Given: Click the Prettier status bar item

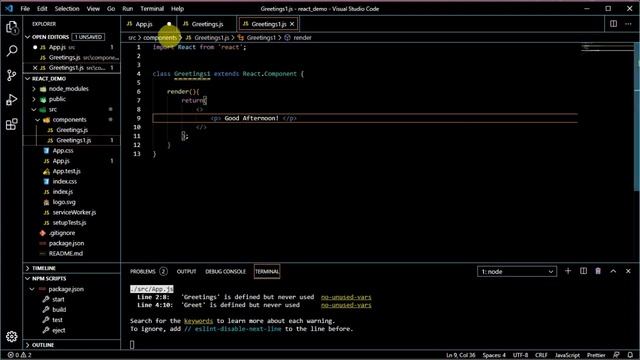Looking at the screenshot, I should [596, 355].
